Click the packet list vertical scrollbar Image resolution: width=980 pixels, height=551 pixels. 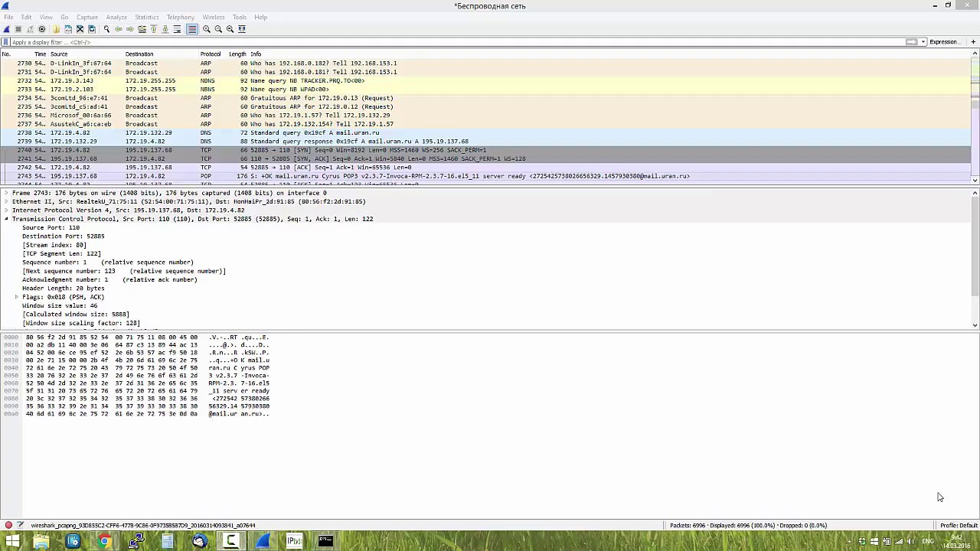click(x=975, y=116)
